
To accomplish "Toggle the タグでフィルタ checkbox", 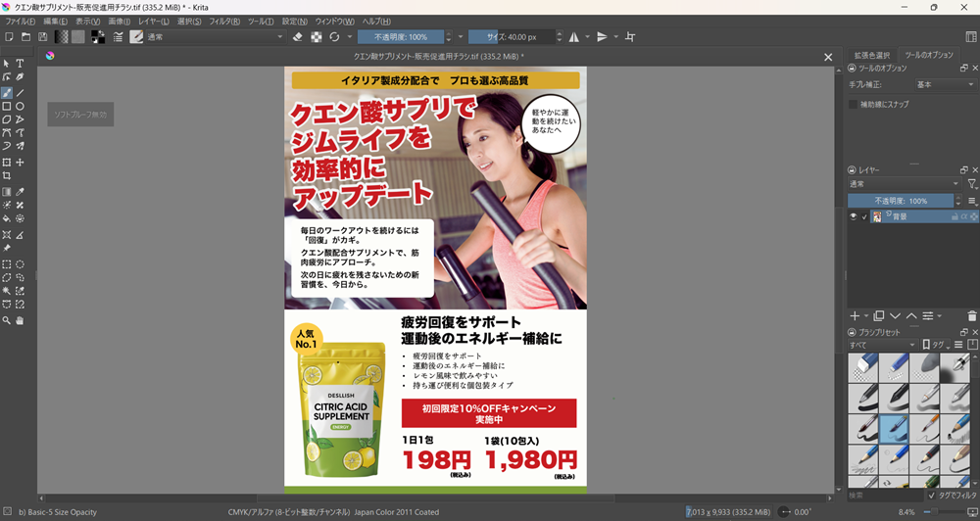I will (x=932, y=496).
